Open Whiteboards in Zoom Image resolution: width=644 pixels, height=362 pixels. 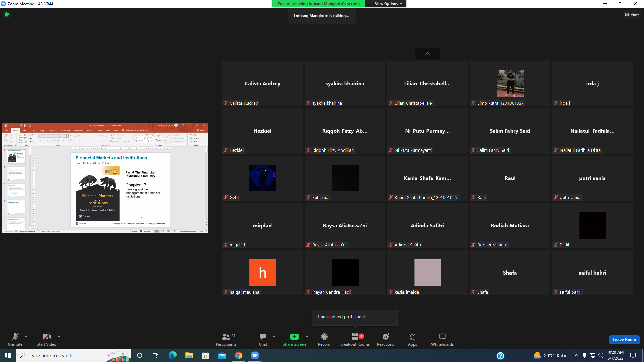point(442,339)
